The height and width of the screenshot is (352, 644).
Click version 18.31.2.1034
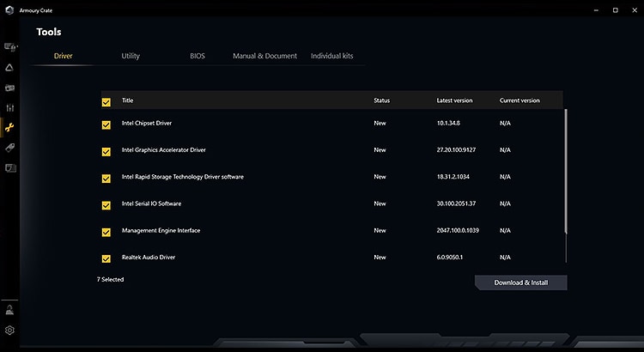[x=453, y=177]
